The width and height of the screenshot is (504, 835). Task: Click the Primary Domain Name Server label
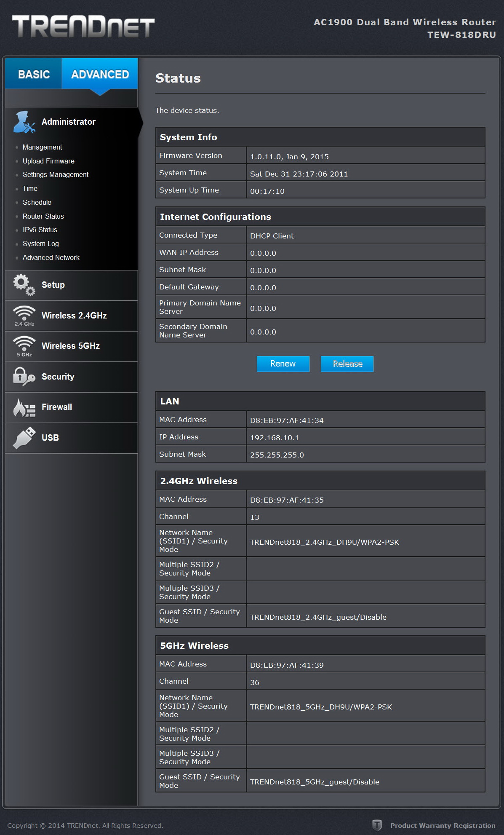click(200, 307)
